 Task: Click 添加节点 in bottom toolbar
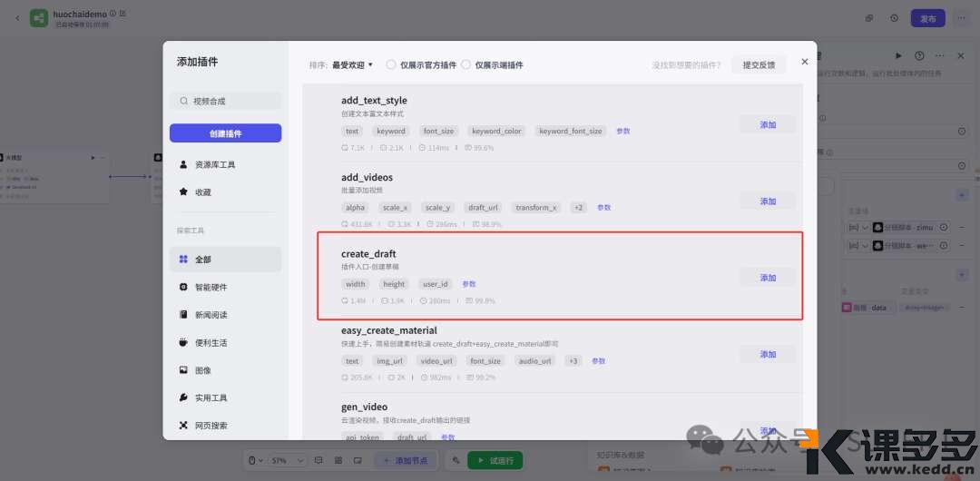(405, 460)
